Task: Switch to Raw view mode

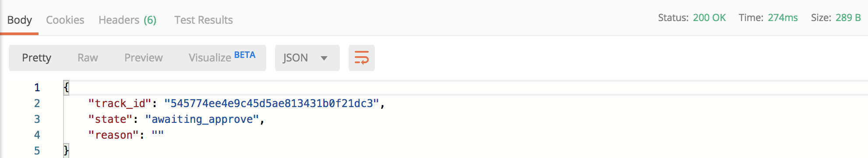Action: [x=88, y=57]
